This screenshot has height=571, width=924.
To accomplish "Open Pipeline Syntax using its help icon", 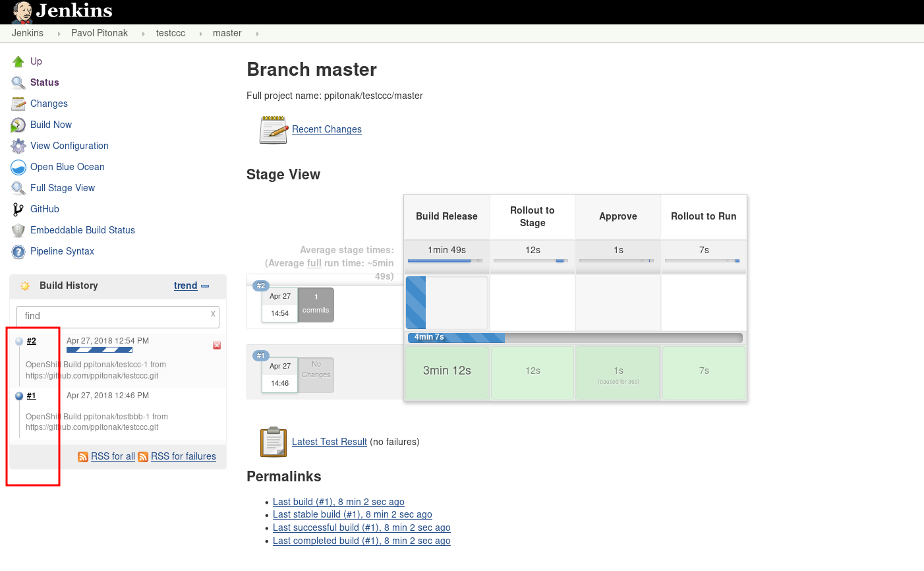I will pos(18,251).
